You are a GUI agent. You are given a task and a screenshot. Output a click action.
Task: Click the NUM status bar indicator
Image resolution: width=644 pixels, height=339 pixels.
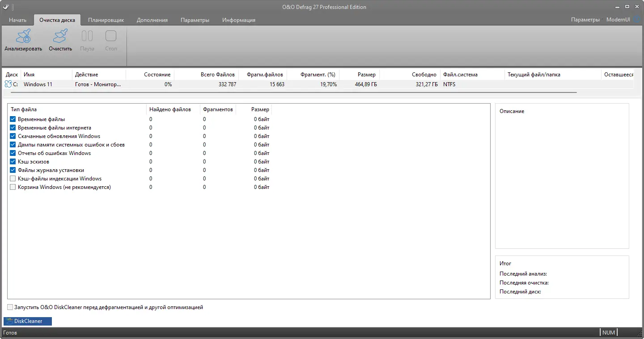point(609,332)
